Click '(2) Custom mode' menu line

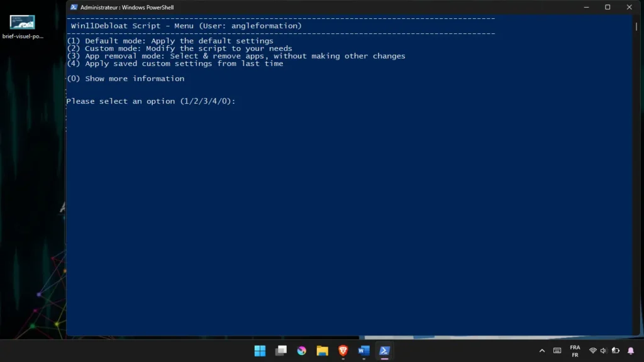(179, 48)
